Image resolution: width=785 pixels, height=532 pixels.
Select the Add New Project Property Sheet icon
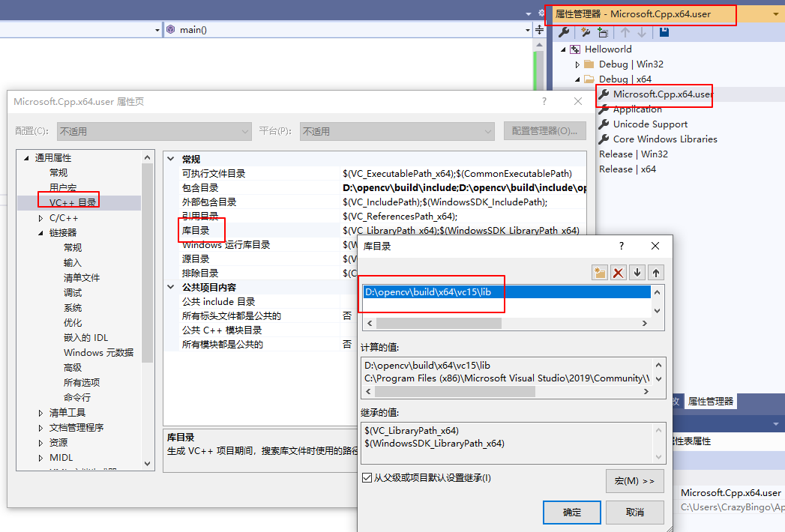click(x=586, y=32)
